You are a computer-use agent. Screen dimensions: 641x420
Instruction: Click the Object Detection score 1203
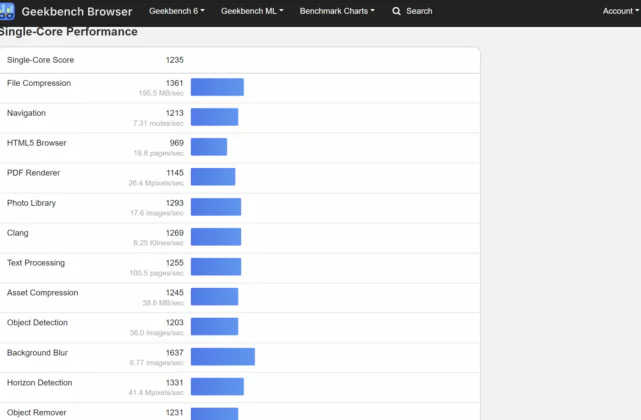[x=175, y=323]
